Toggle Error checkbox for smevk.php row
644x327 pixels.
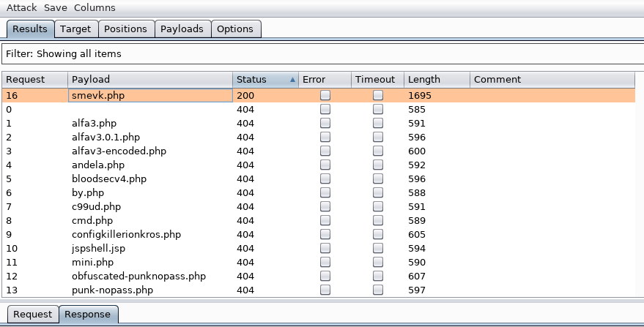point(325,96)
